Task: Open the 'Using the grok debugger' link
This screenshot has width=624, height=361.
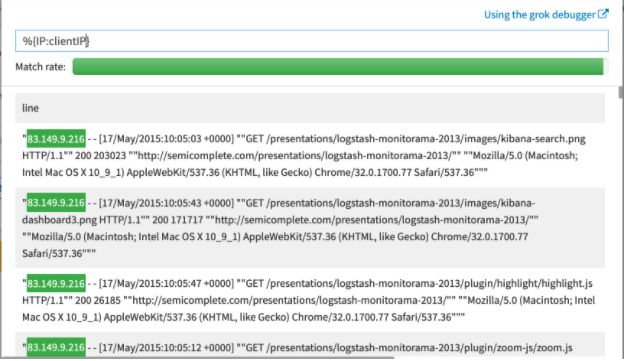Action: point(546,15)
